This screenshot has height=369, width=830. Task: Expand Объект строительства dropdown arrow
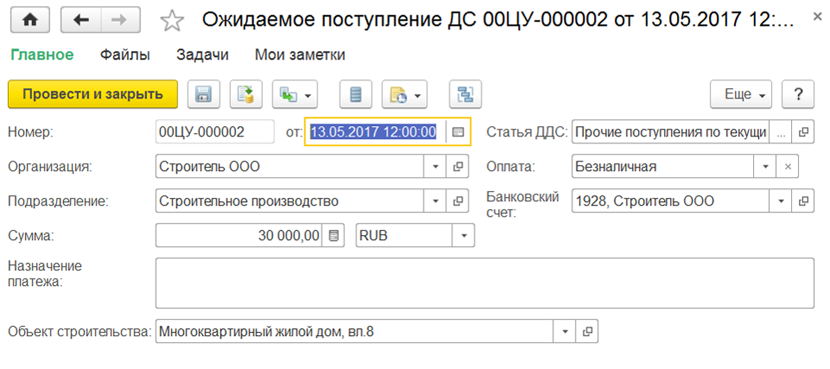pos(565,331)
